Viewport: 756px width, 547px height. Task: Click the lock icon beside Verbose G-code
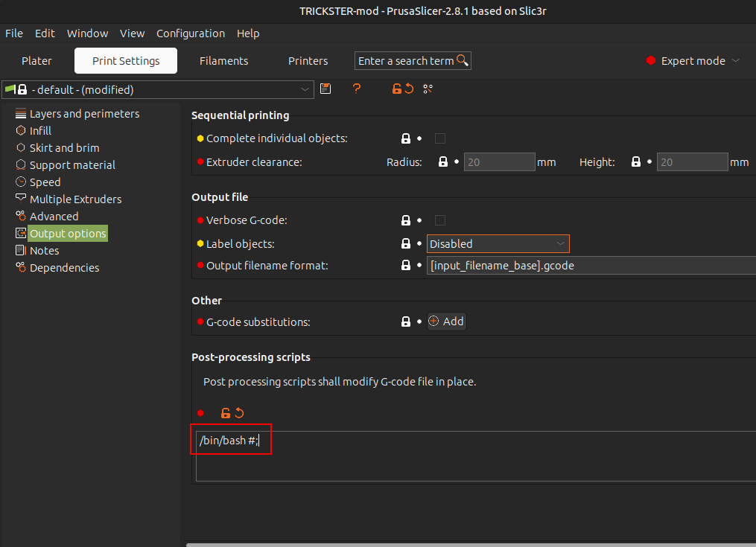pos(406,220)
